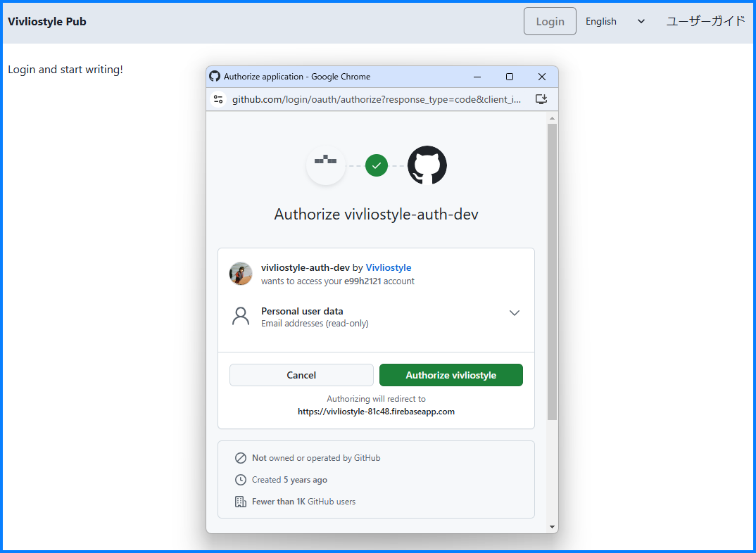Click the popup scrollbar up arrow
756x553 pixels.
click(552, 118)
